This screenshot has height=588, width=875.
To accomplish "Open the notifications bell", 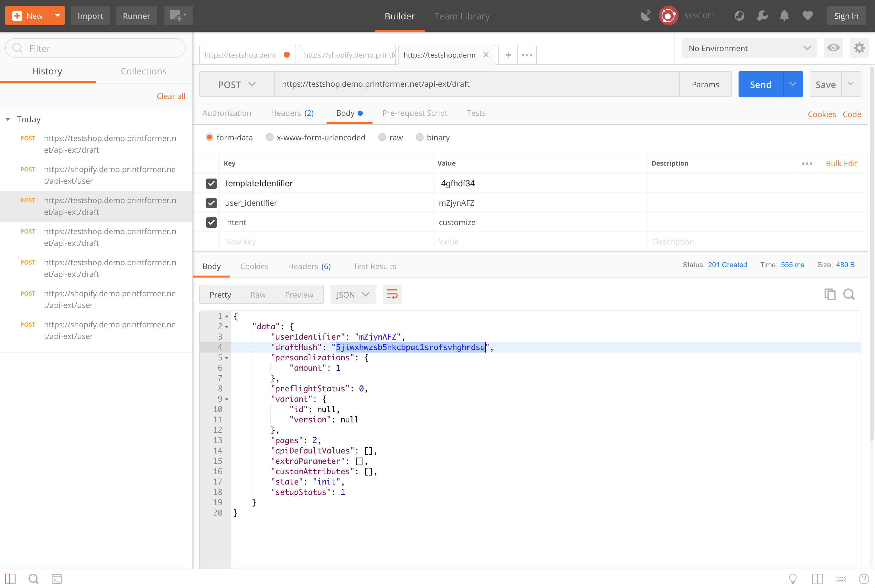I will (x=784, y=16).
